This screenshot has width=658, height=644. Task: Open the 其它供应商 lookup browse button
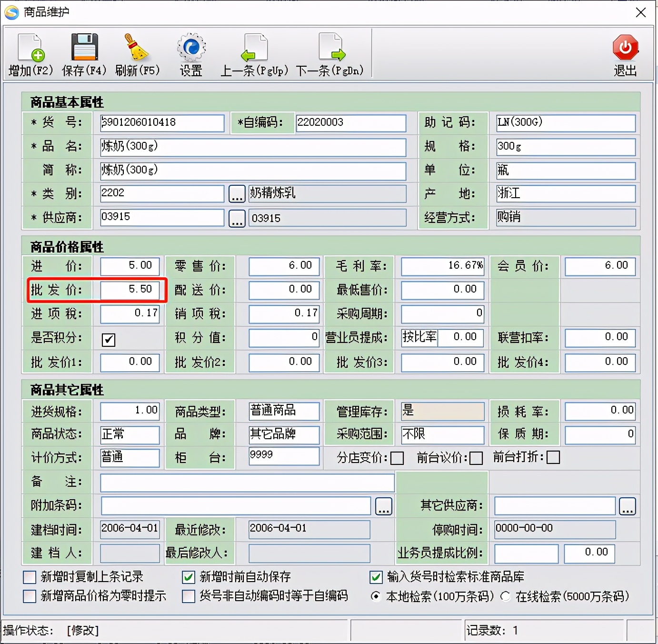[628, 506]
